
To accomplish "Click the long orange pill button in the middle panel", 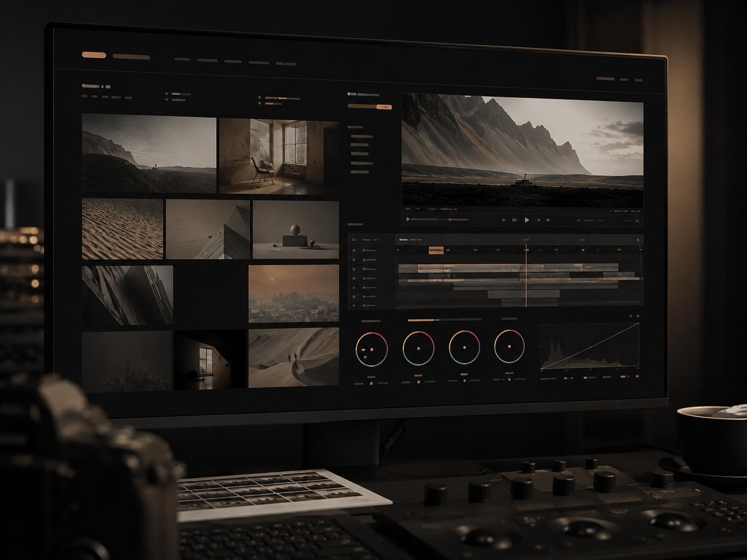I will tap(369, 107).
